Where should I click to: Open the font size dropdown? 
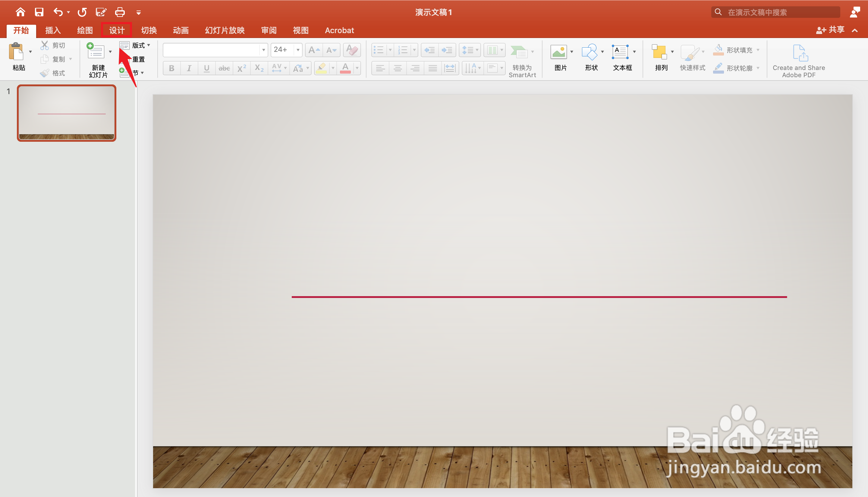click(x=298, y=50)
